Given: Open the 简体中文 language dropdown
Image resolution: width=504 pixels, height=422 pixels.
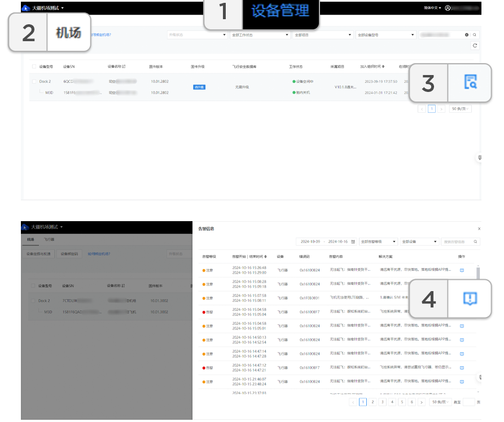Looking at the screenshot, I should 432,8.
